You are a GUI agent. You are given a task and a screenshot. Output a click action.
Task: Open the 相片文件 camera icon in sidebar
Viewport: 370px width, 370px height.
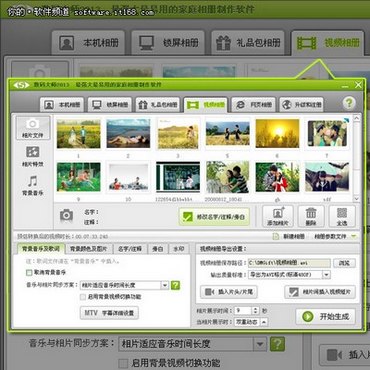[x=32, y=127]
